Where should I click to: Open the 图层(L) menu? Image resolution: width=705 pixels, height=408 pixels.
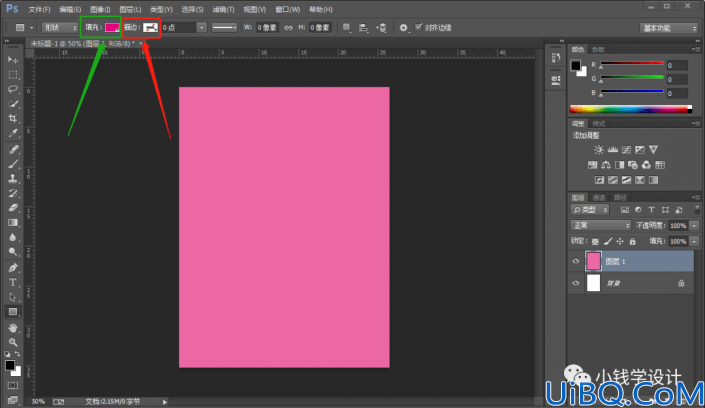coord(130,9)
